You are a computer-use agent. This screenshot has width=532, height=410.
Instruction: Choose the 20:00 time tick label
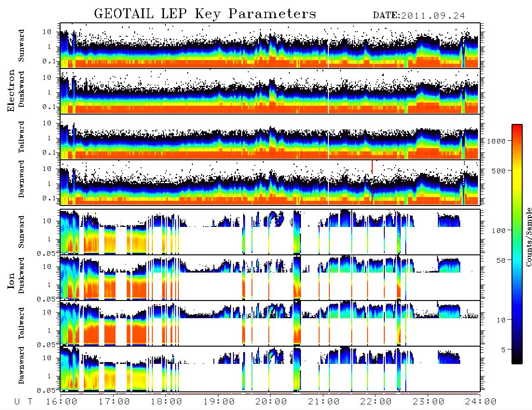(x=272, y=402)
